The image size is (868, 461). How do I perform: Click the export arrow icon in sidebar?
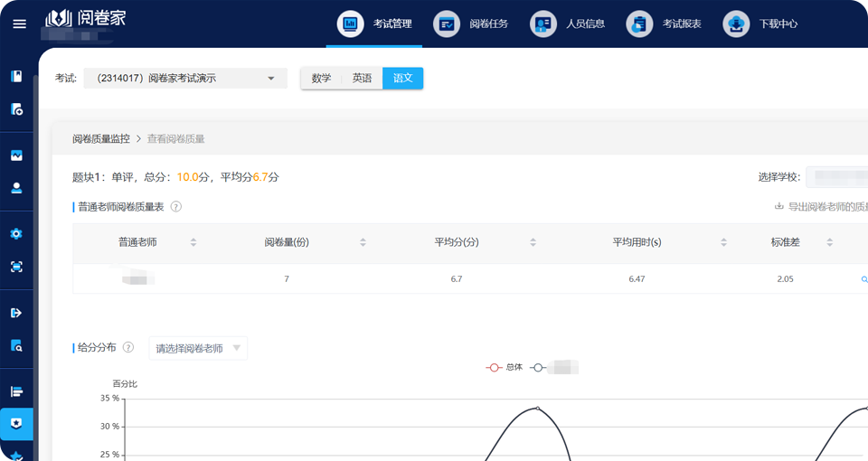[x=16, y=313]
